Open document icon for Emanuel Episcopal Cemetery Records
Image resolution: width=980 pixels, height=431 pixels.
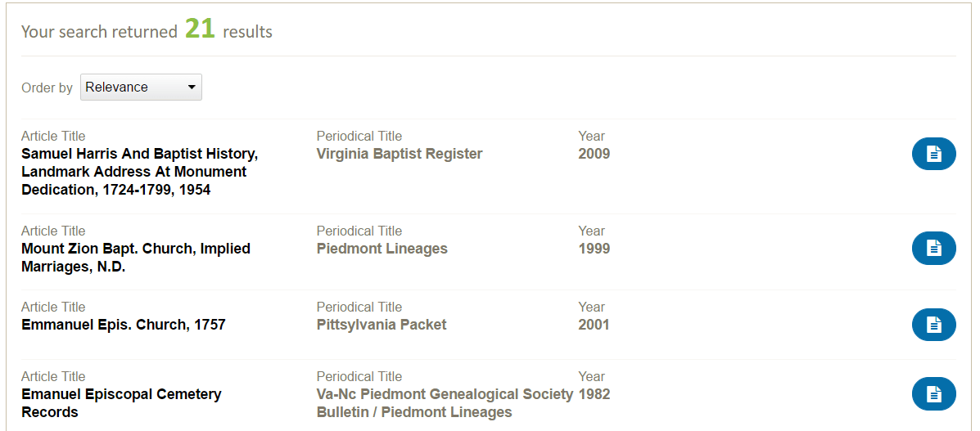point(934,393)
